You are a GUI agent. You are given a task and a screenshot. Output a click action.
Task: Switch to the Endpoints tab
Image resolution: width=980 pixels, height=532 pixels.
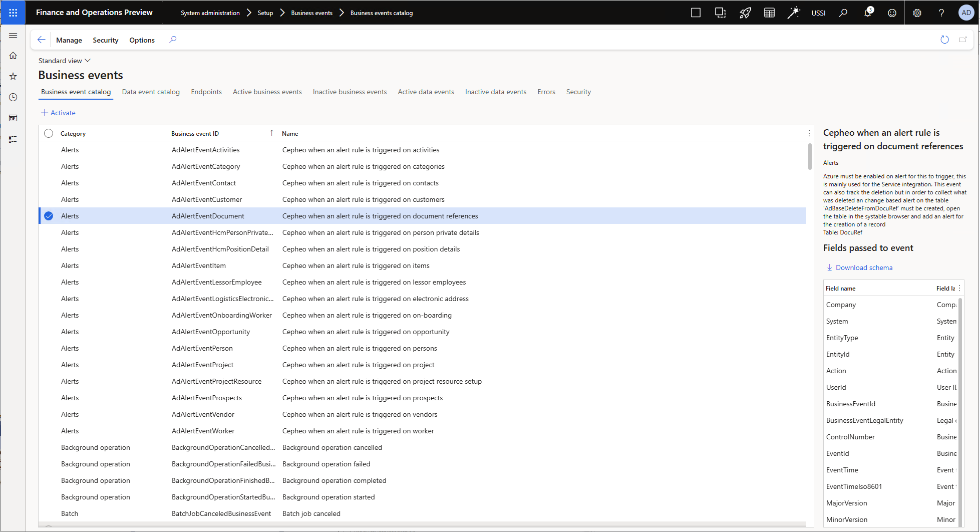pyautogui.click(x=206, y=92)
